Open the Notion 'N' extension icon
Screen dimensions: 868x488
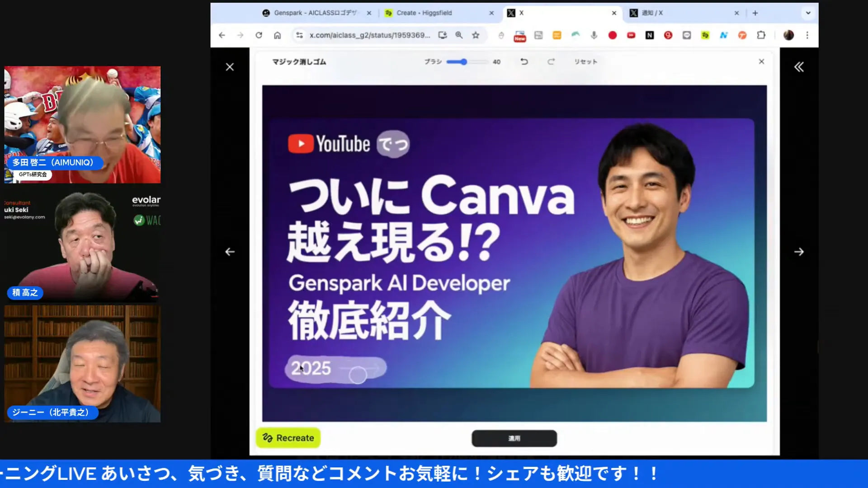[650, 35]
